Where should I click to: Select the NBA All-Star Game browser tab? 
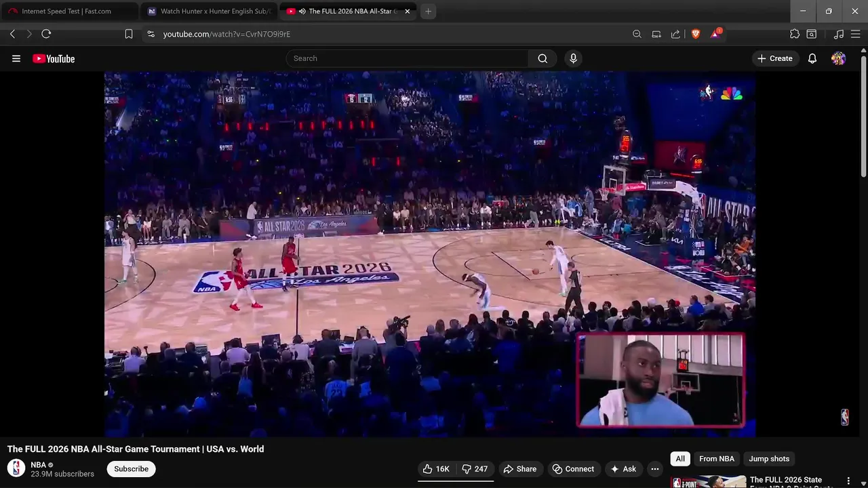(x=348, y=11)
